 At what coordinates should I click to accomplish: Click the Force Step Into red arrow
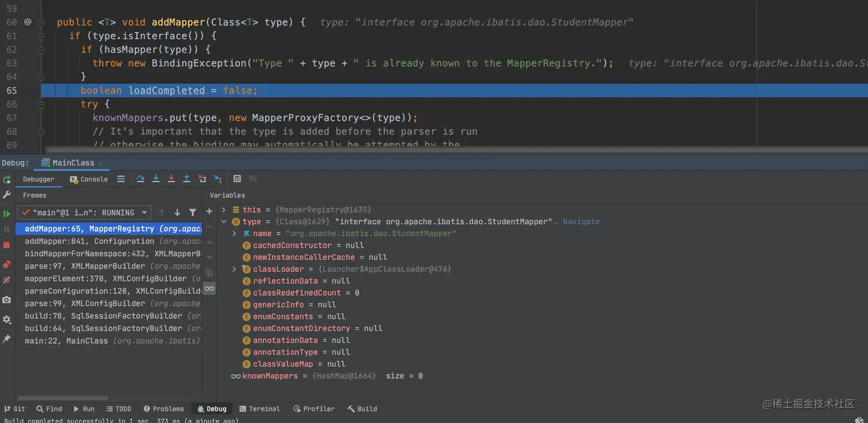tap(171, 179)
